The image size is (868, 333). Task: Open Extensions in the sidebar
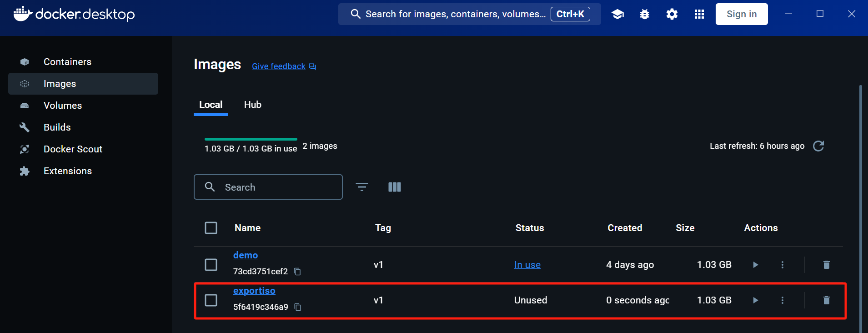click(83, 171)
